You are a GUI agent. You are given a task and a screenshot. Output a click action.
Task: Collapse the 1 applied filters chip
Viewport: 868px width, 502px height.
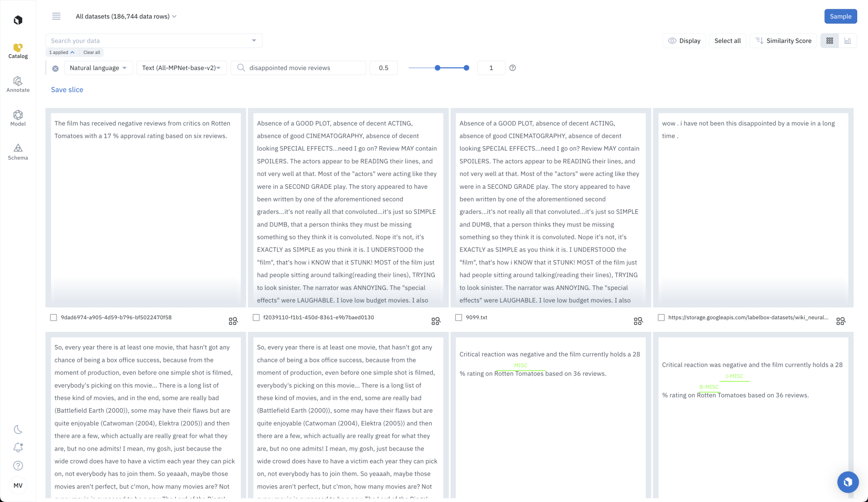point(61,52)
